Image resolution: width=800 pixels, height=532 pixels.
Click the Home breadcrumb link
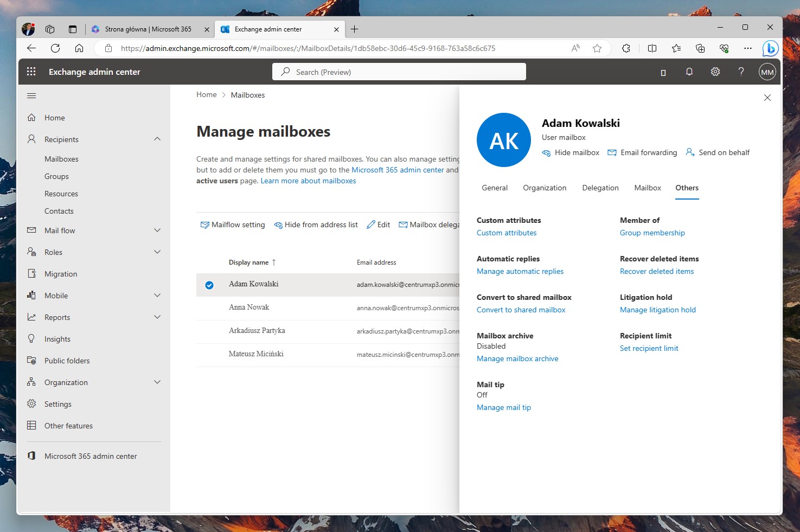(x=206, y=95)
